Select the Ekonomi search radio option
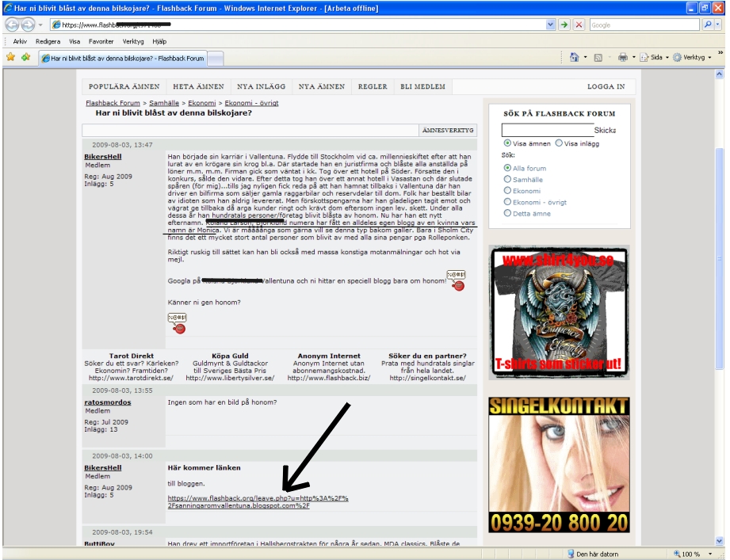The height and width of the screenshot is (560, 730). (507, 190)
